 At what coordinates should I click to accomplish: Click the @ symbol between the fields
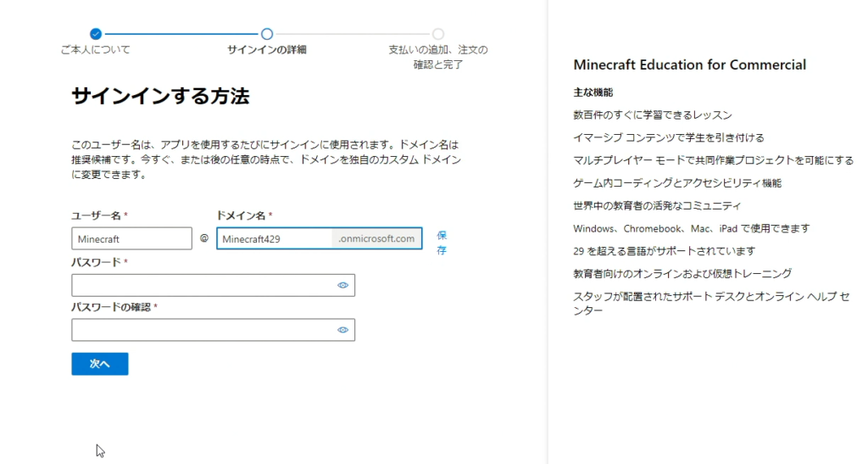(x=204, y=239)
